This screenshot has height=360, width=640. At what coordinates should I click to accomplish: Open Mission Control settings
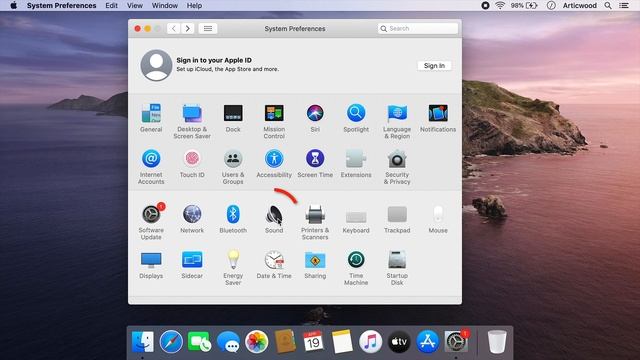[274, 113]
